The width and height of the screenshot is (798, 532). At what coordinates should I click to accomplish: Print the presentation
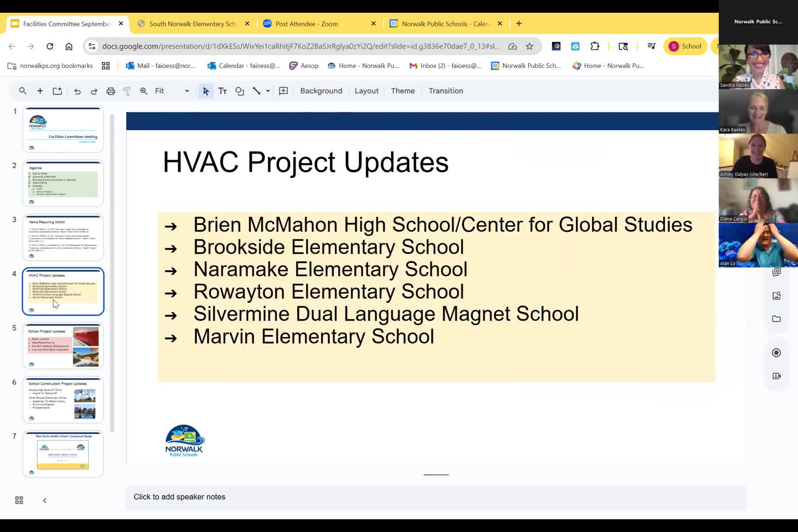(x=110, y=91)
